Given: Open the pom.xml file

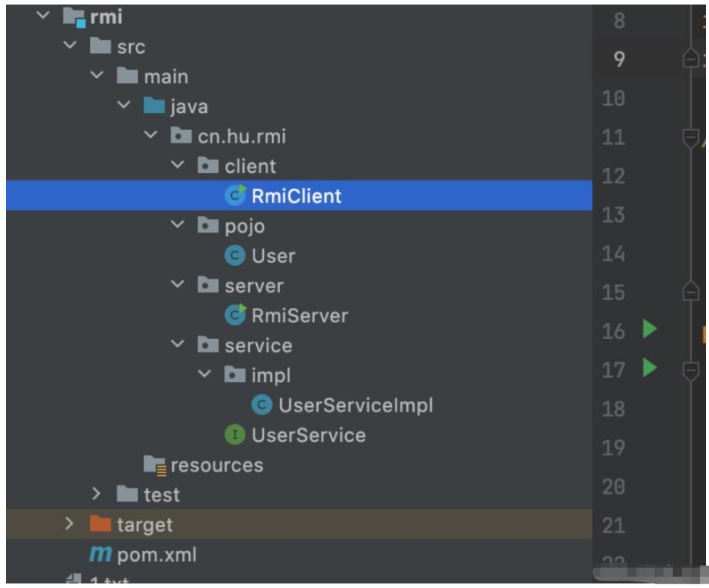Looking at the screenshot, I should coord(156,556).
